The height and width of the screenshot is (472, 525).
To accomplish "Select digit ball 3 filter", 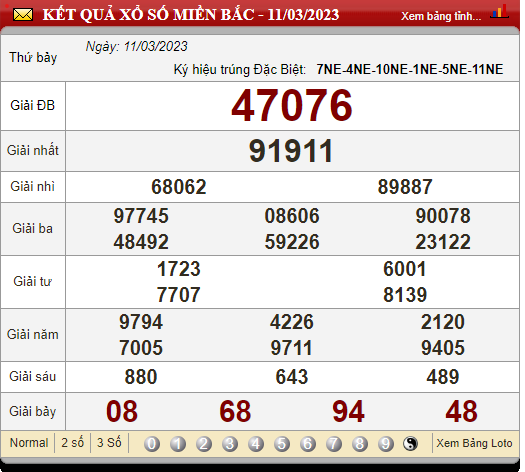I will [x=230, y=444].
